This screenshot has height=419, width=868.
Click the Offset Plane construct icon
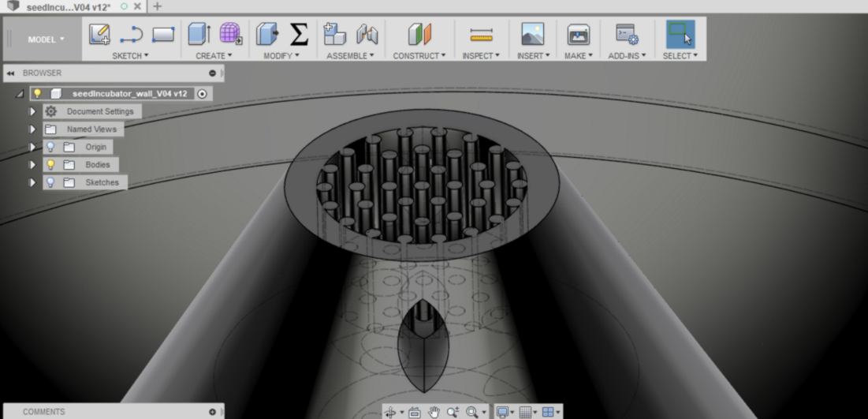point(419,35)
